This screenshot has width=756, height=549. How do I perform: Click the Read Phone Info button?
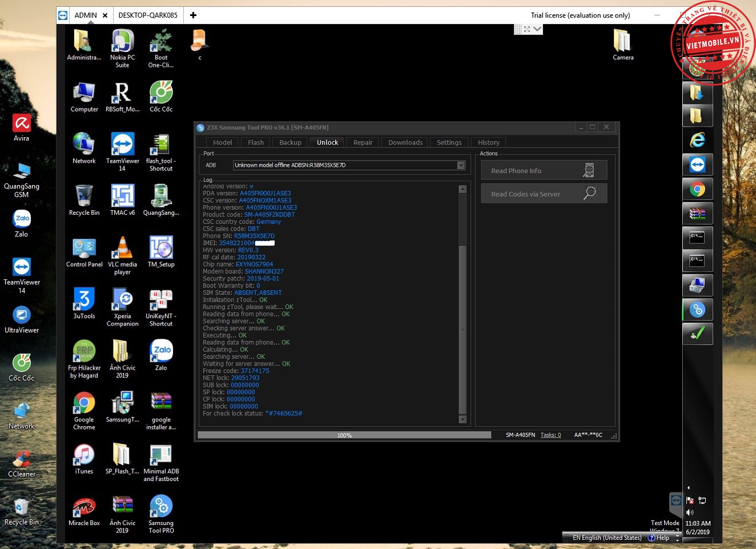pos(544,170)
